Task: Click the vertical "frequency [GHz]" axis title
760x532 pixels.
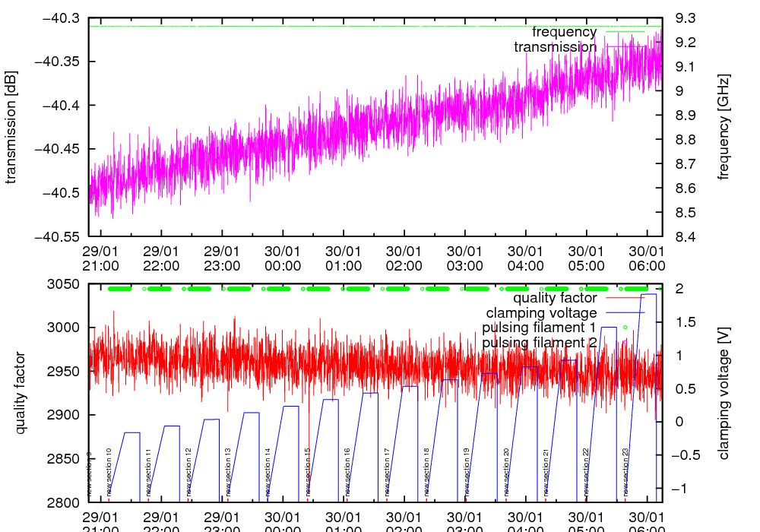Action: point(724,126)
